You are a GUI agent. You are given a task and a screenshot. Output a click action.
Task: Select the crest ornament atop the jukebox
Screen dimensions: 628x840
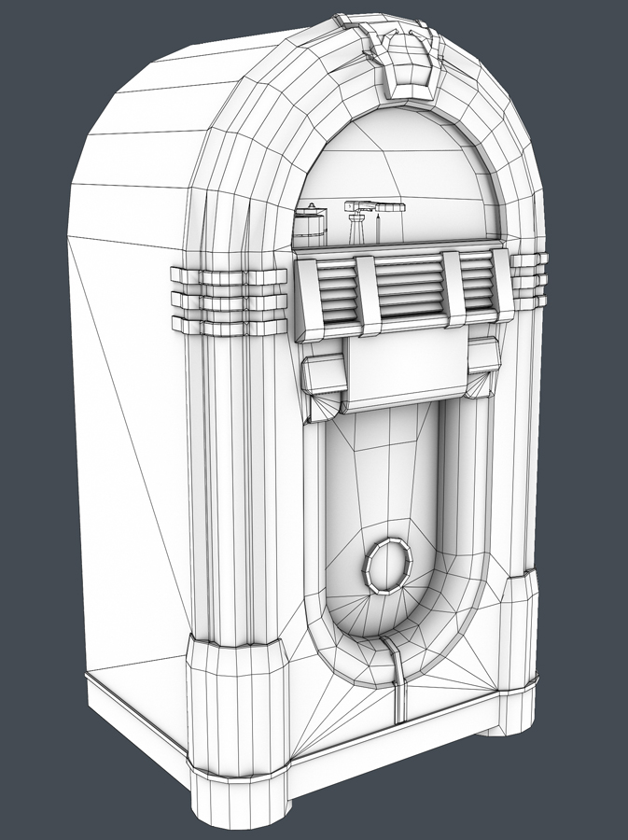coord(404,57)
